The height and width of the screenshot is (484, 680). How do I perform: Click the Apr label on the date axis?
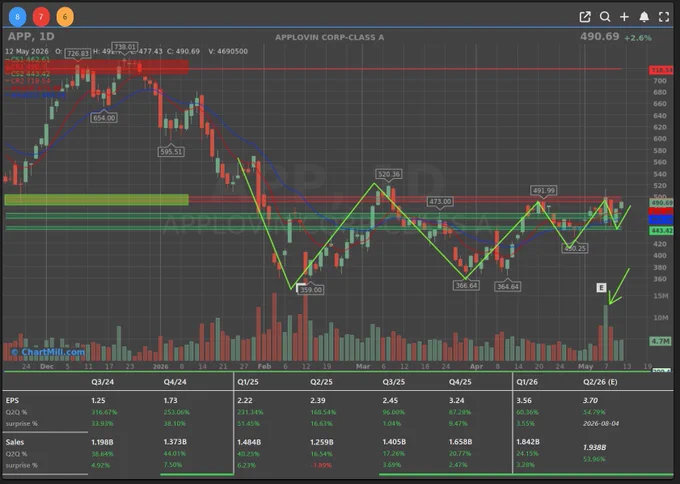(476, 366)
